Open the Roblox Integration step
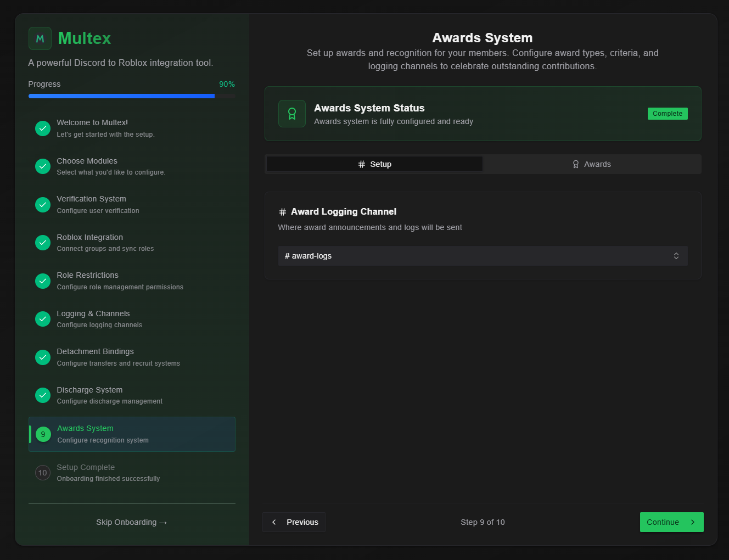 coord(132,243)
